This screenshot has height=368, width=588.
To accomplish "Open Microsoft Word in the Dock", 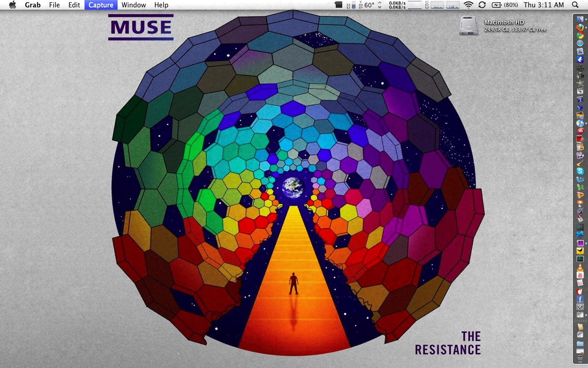I will click(x=580, y=179).
